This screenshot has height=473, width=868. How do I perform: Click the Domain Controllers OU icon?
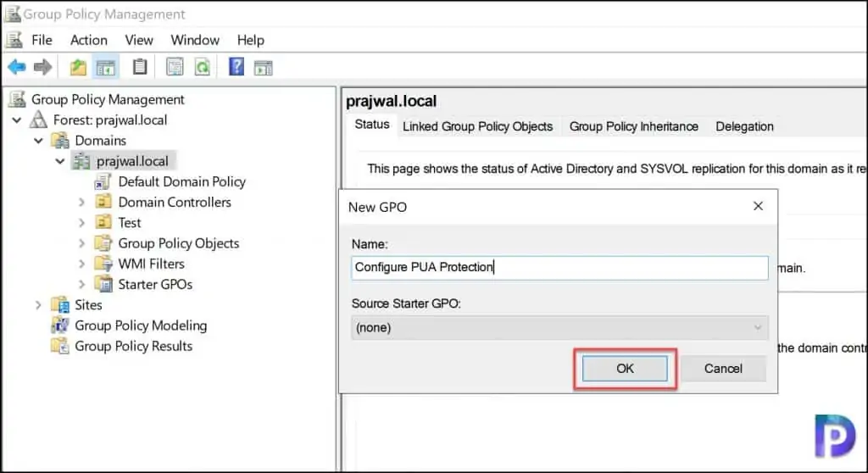(103, 202)
